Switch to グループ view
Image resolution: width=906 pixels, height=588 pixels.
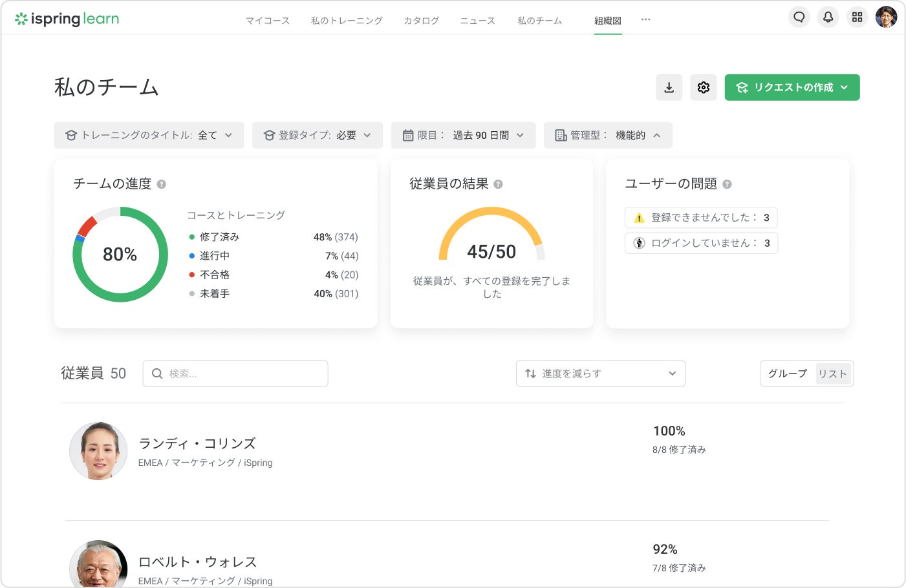(x=788, y=373)
